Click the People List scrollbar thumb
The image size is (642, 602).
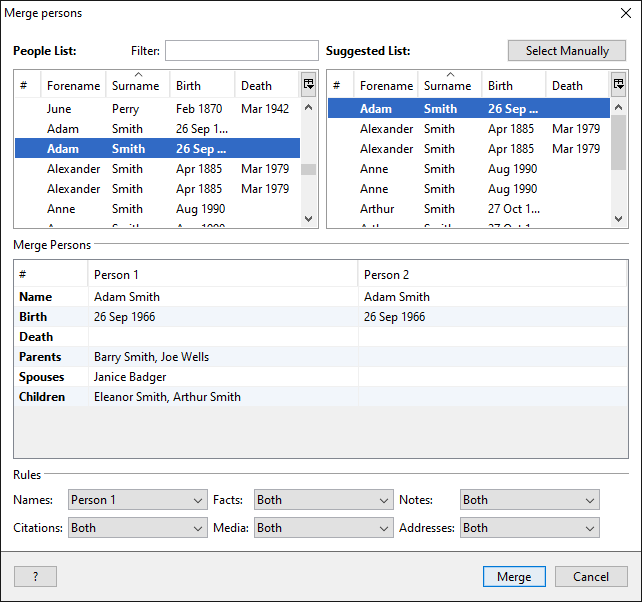[308, 169]
